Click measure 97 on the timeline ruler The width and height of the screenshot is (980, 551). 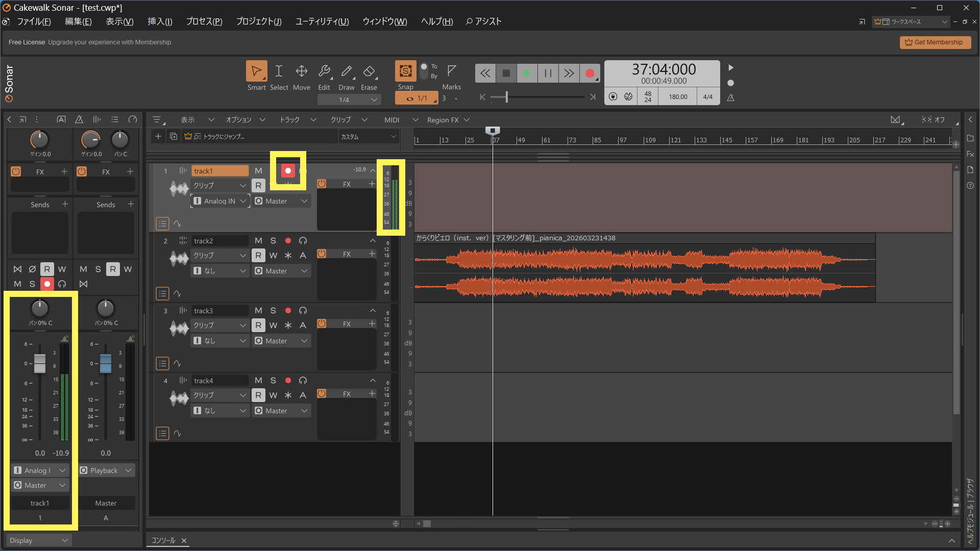[x=623, y=140]
